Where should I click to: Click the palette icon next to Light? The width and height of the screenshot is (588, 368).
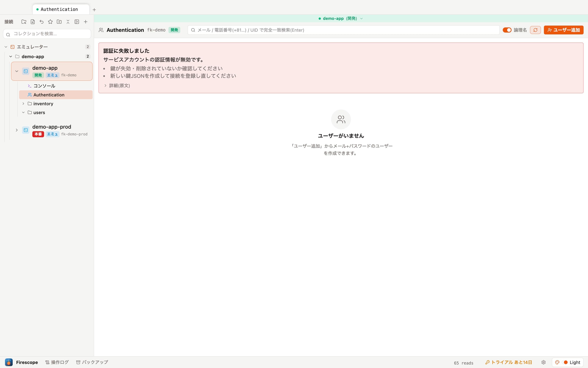pos(557,362)
